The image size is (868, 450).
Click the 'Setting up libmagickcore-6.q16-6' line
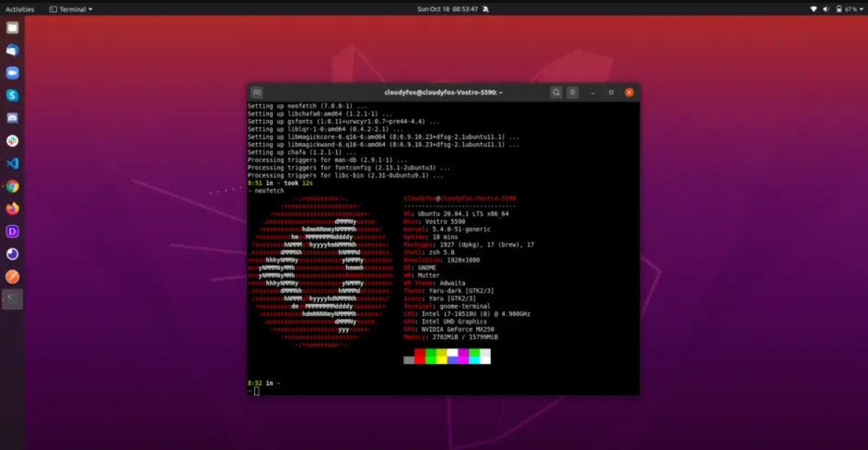coord(383,137)
